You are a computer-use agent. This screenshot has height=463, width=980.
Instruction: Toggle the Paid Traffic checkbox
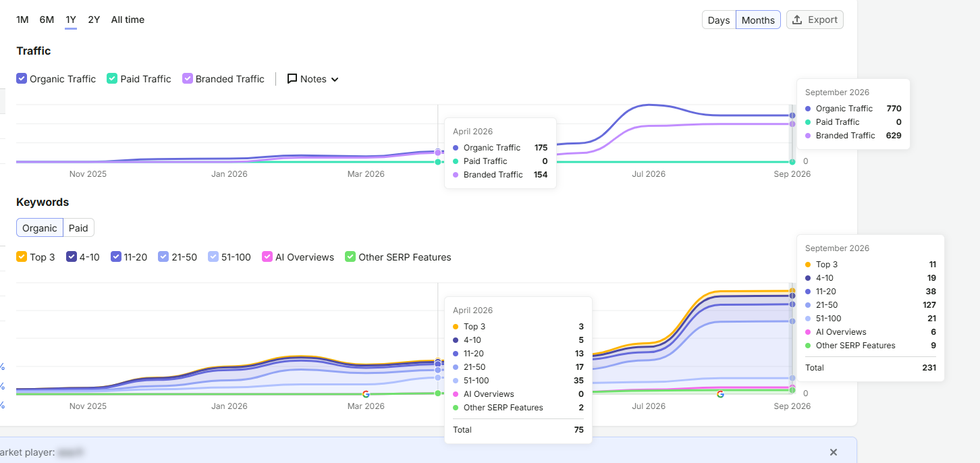[x=112, y=79]
